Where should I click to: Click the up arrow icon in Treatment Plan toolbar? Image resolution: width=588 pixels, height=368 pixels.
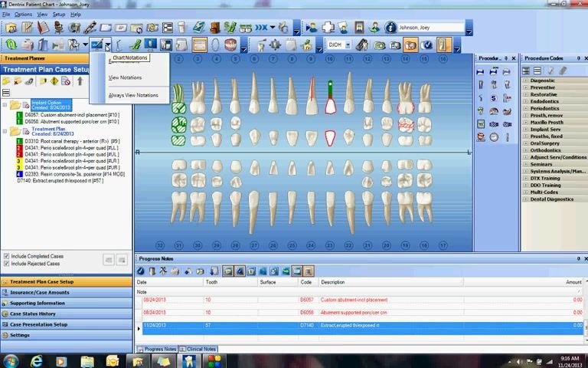pos(80,81)
